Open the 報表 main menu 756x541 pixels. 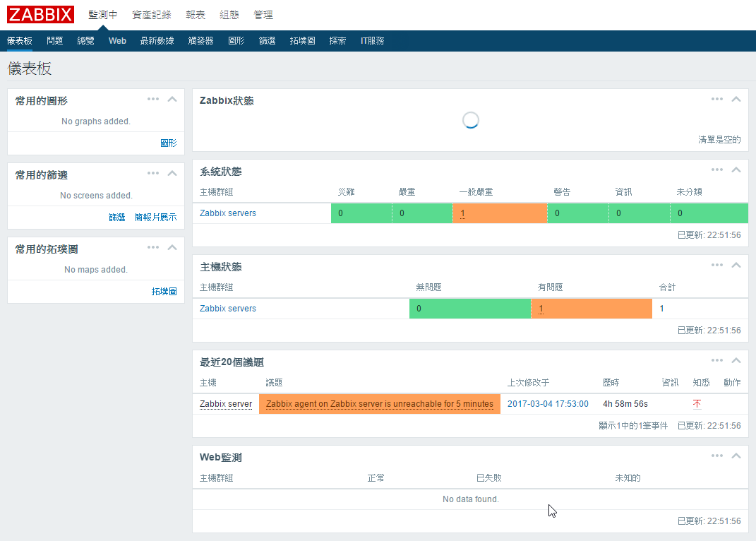196,15
